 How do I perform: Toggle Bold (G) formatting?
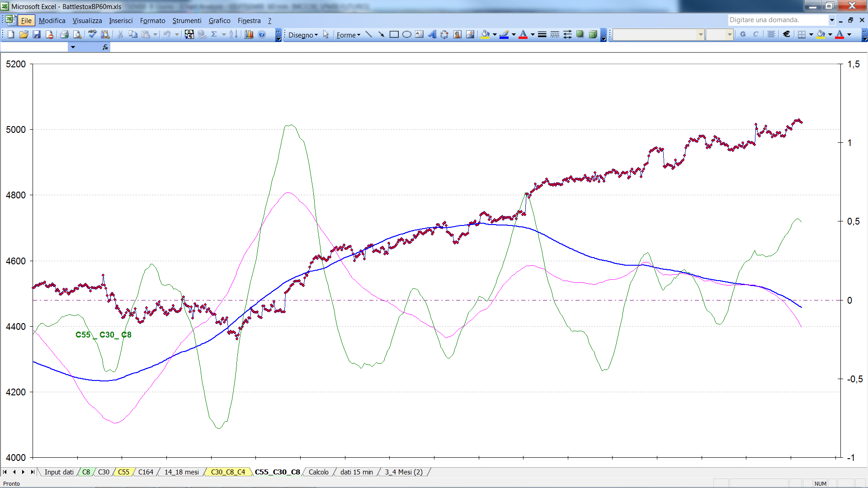pos(743,34)
